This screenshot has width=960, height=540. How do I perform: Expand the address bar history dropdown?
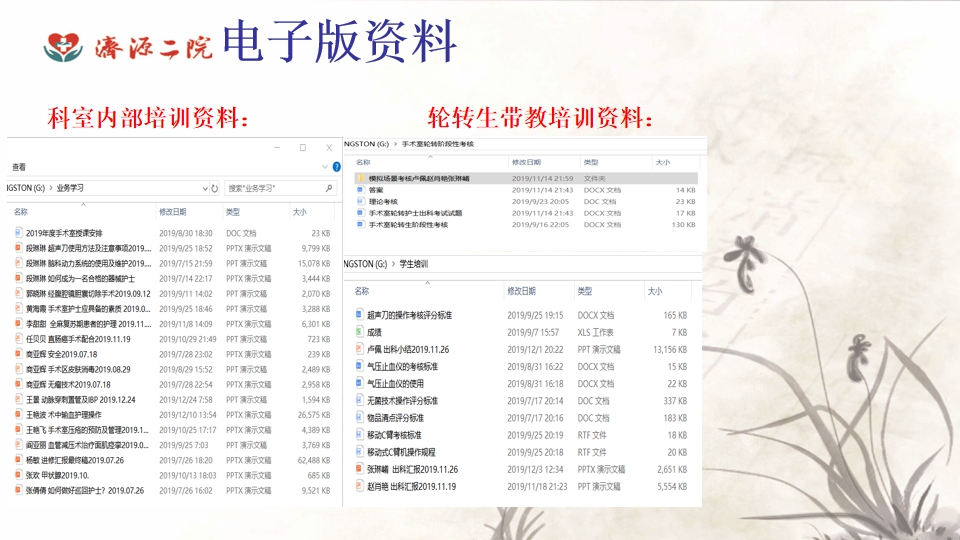coord(204,188)
